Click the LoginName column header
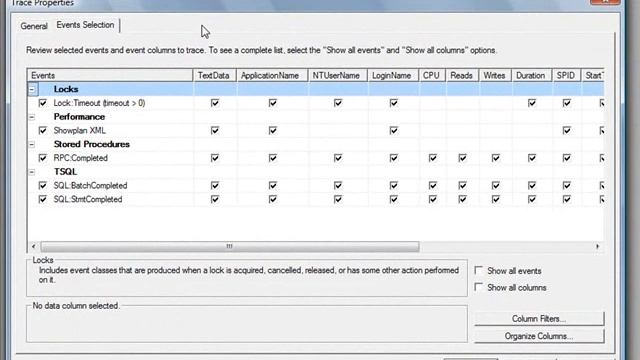The width and height of the screenshot is (640, 360). (393, 76)
